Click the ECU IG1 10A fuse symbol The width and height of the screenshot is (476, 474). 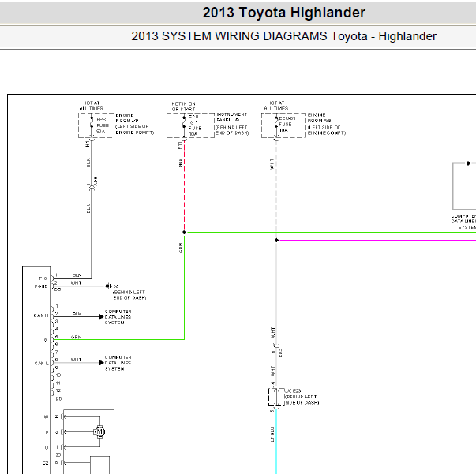click(183, 125)
